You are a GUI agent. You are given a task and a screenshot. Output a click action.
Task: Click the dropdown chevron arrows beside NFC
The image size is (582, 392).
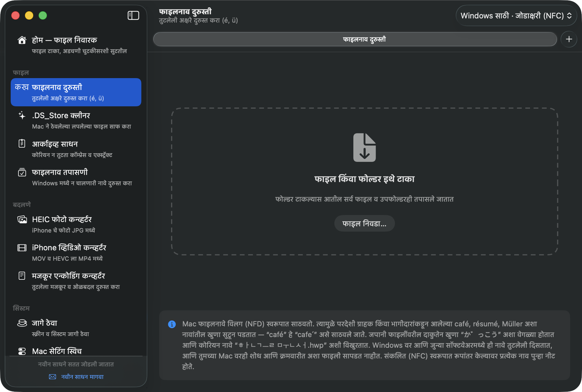[x=569, y=15]
